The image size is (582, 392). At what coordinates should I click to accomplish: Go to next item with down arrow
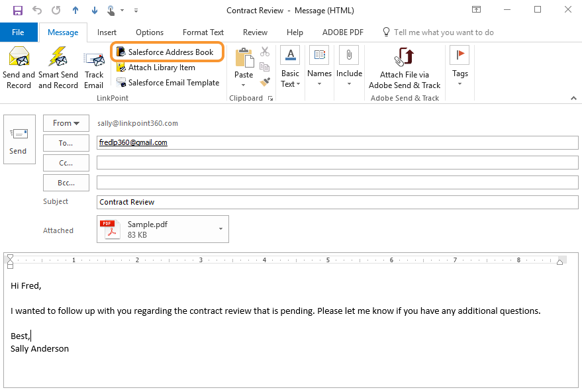94,11
